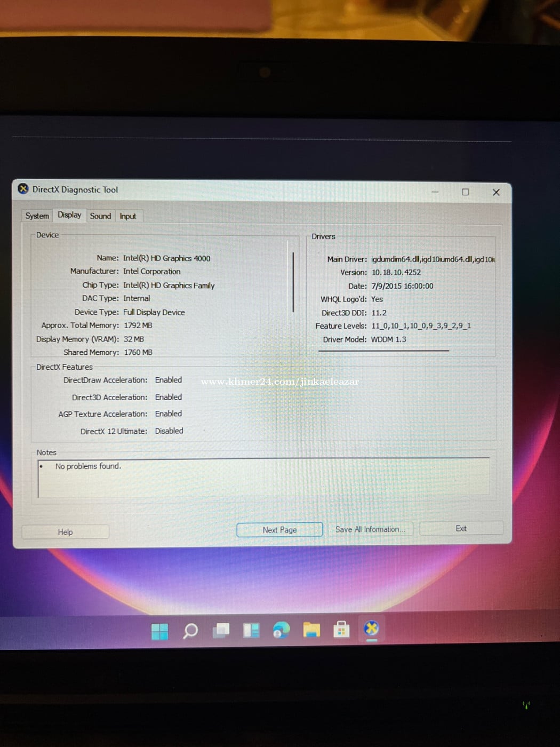Screen dimensions: 560x747
Task: Open Task View from the taskbar
Action: (221, 631)
